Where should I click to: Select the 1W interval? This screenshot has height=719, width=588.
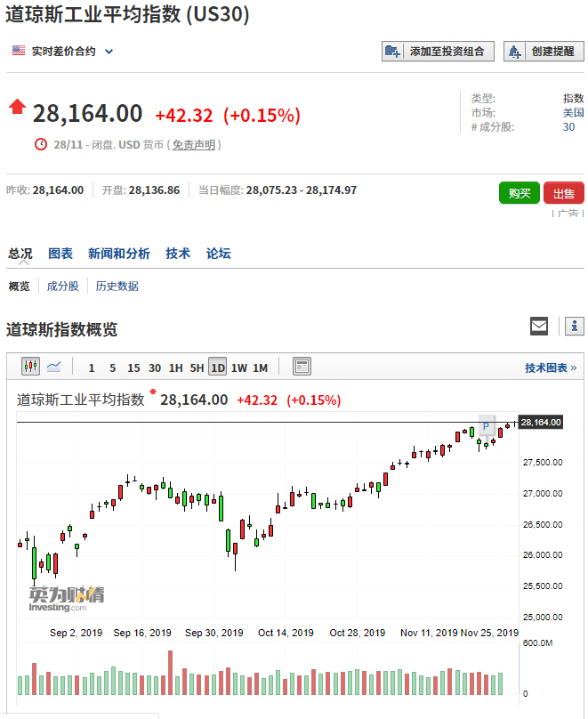coord(238,368)
